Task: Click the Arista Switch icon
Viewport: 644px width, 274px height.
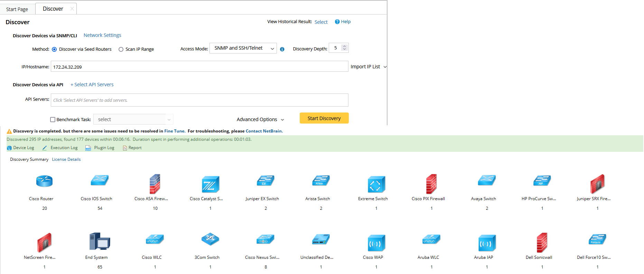Action: coord(321,180)
